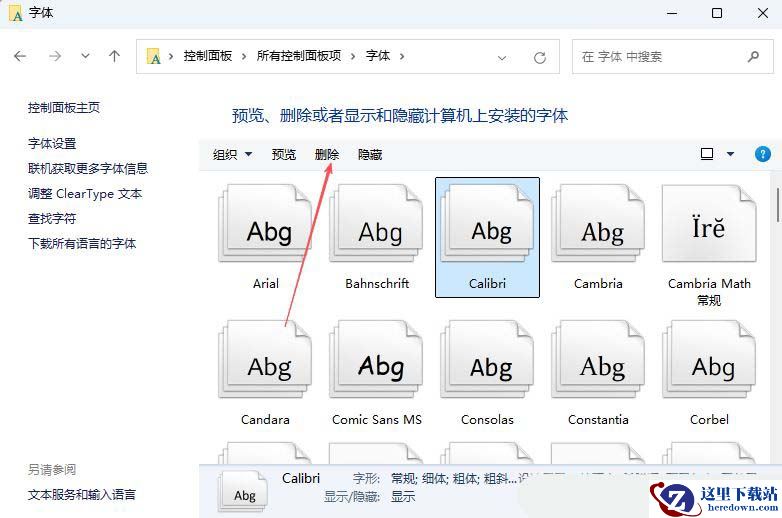Click the Calibri preview thumbnail in details pane

coord(243,491)
